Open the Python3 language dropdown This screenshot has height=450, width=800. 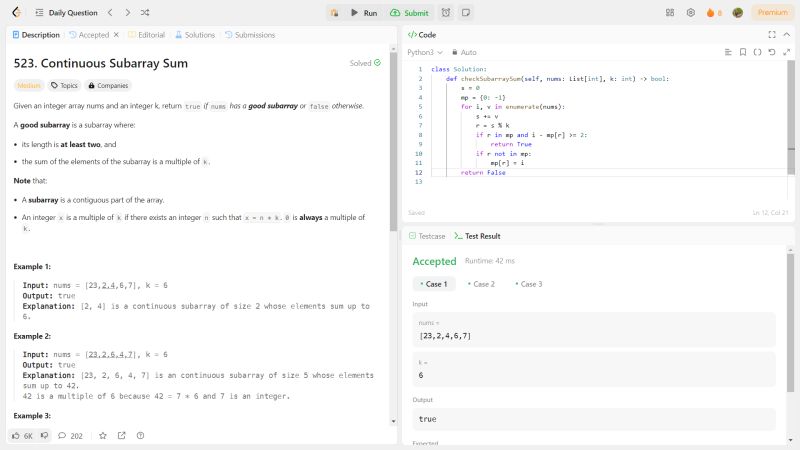(425, 52)
